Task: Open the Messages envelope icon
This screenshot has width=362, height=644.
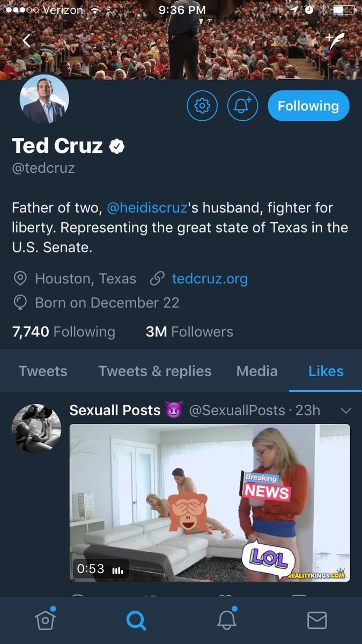Action: coord(317,620)
